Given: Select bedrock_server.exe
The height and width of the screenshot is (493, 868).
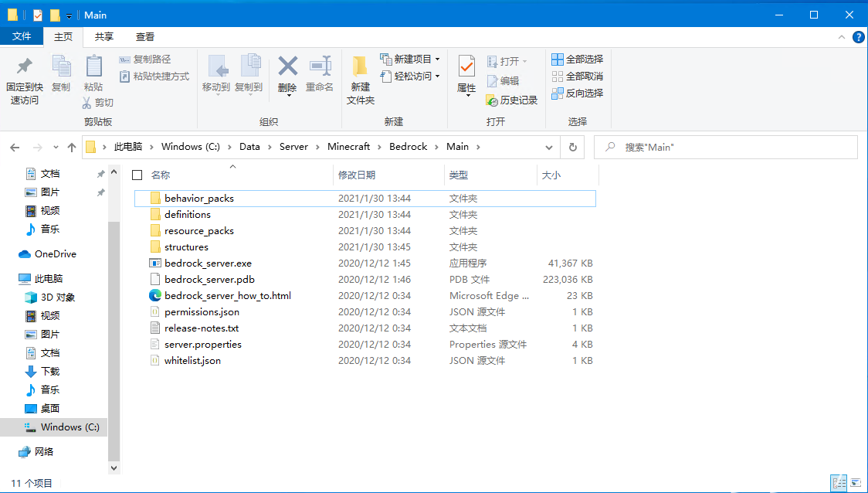Looking at the screenshot, I should (x=364, y=263).
